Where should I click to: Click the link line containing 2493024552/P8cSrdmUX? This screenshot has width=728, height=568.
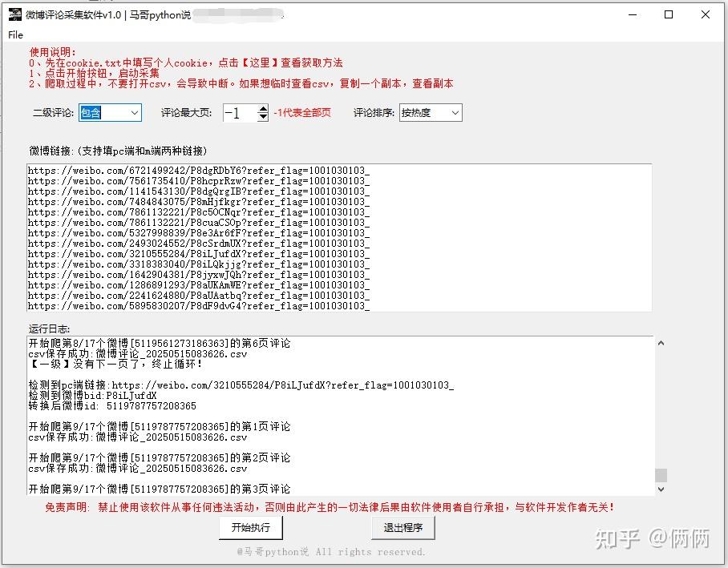(x=199, y=244)
